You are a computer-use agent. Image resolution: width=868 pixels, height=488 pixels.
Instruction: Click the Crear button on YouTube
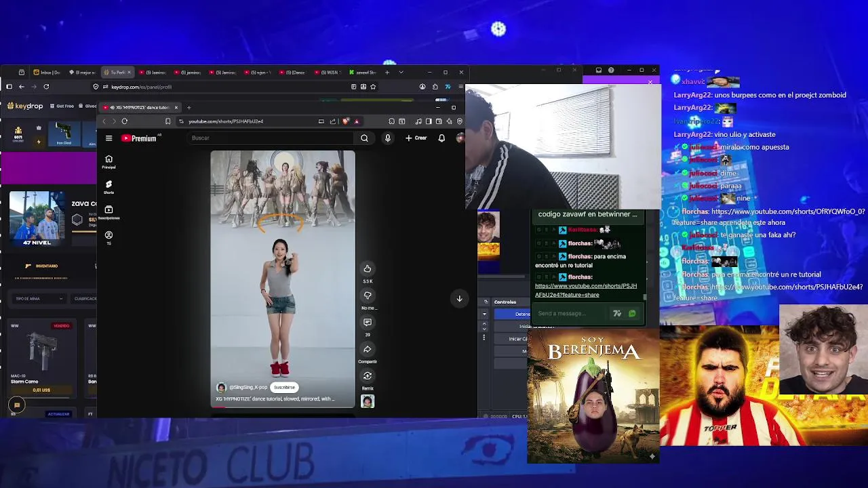[416, 138]
